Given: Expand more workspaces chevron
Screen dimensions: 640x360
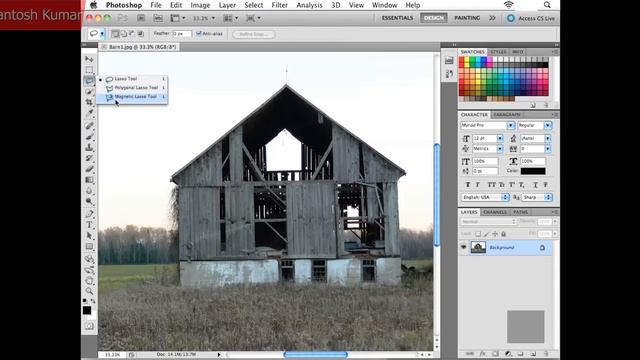Looking at the screenshot, I should click(x=492, y=18).
